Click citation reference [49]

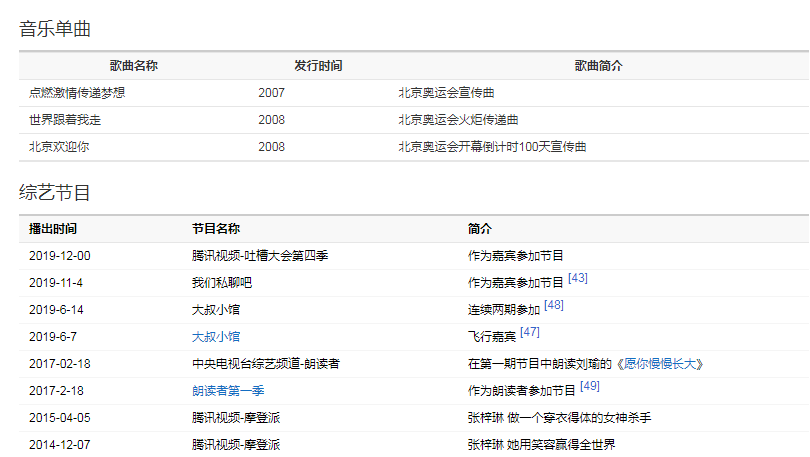tap(589, 386)
